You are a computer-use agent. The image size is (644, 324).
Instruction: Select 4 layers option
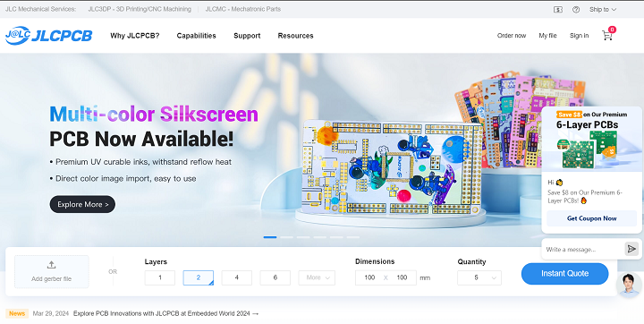pyautogui.click(x=236, y=277)
